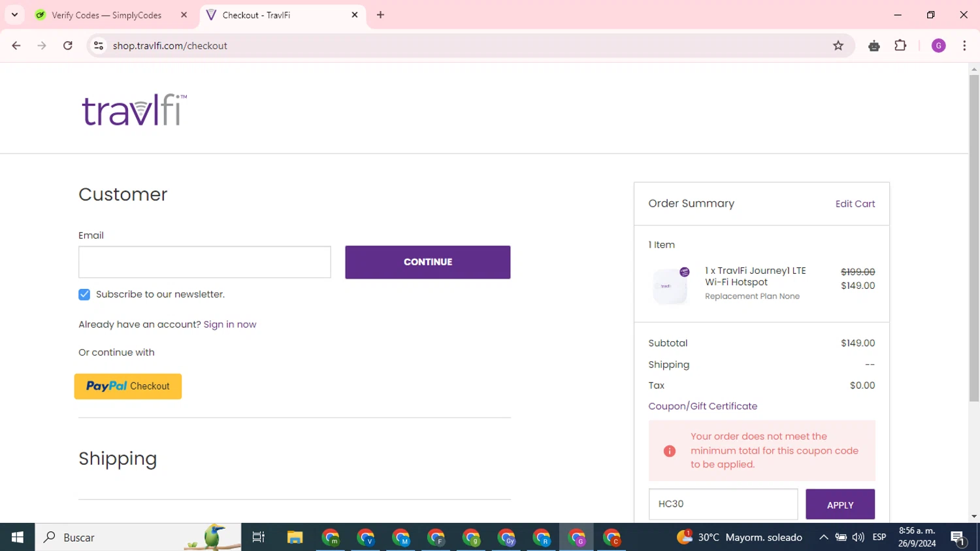Image resolution: width=980 pixels, height=551 pixels.
Task: Open Chrome taskbar icon with Gy badge
Action: click(x=507, y=537)
